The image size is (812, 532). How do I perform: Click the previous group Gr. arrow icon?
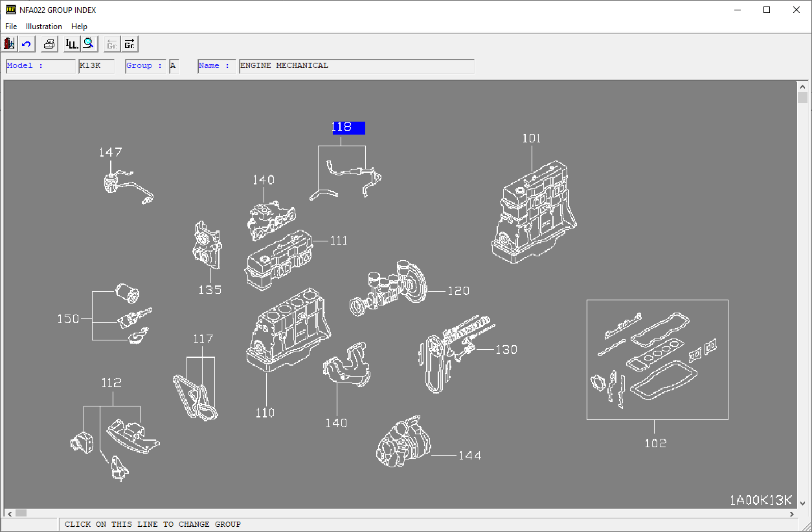(112, 44)
